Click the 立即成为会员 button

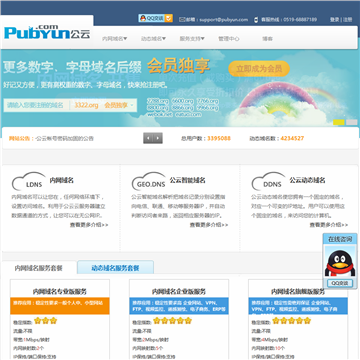pos(259,69)
